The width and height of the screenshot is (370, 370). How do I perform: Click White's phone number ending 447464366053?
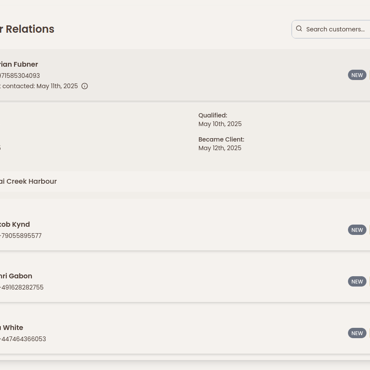coord(23,339)
